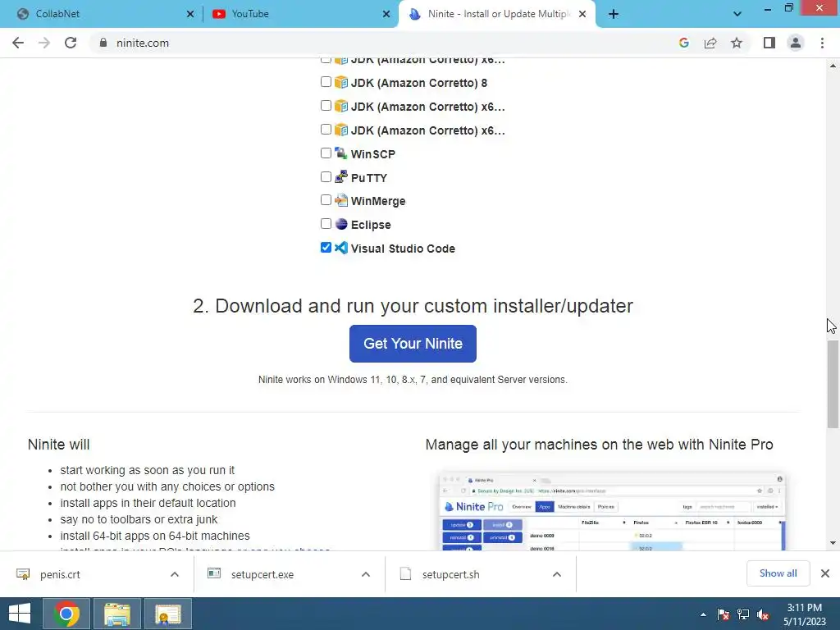Close the CollabNet tab
The height and width of the screenshot is (630, 840).
[190, 14]
